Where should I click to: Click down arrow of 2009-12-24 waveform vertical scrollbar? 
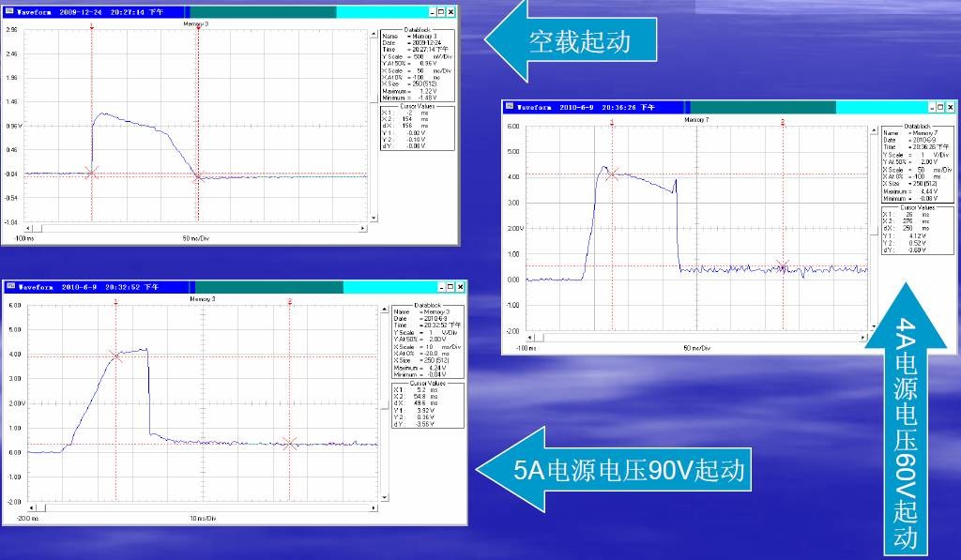pos(374,219)
